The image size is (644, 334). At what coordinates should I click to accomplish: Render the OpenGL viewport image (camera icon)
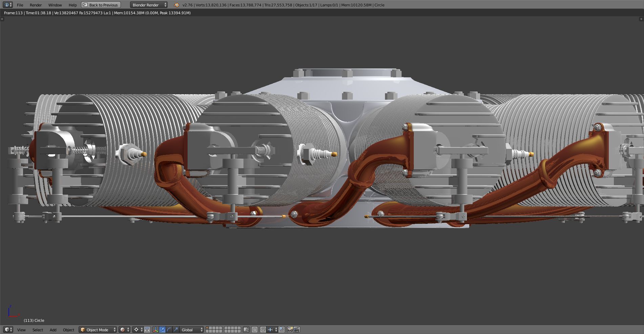click(290, 330)
